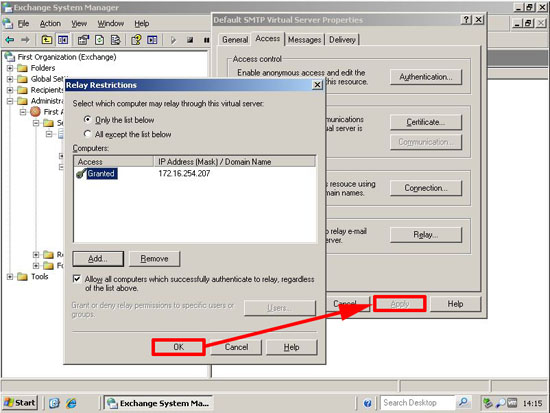Click Help in the SMTP Properties window
Image resolution: width=550 pixels, height=413 pixels.
click(x=455, y=304)
